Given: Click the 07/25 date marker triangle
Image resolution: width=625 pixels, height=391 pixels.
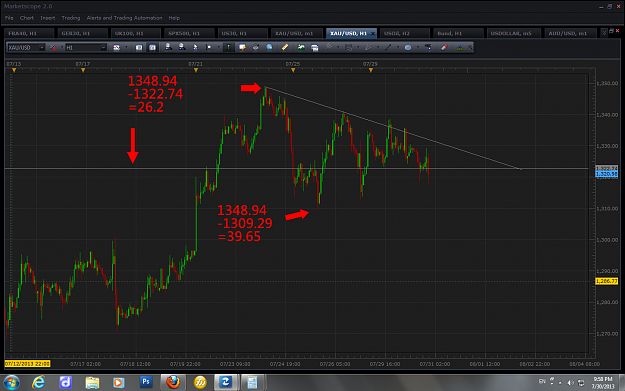Looking at the screenshot, I should point(293,70).
